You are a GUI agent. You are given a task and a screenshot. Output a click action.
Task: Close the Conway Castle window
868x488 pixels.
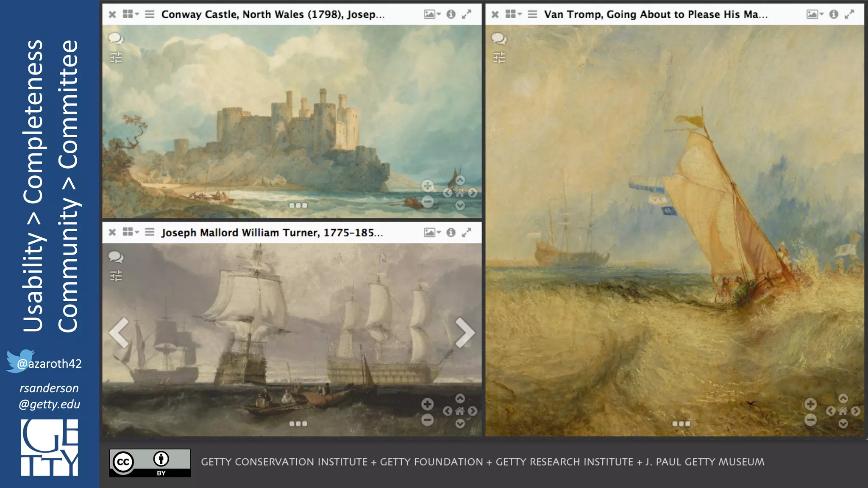pos(112,14)
